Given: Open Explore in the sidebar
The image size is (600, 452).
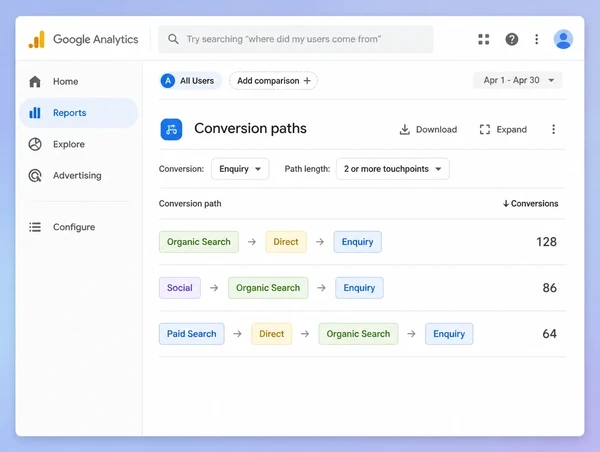Looking at the screenshot, I should point(79,144).
